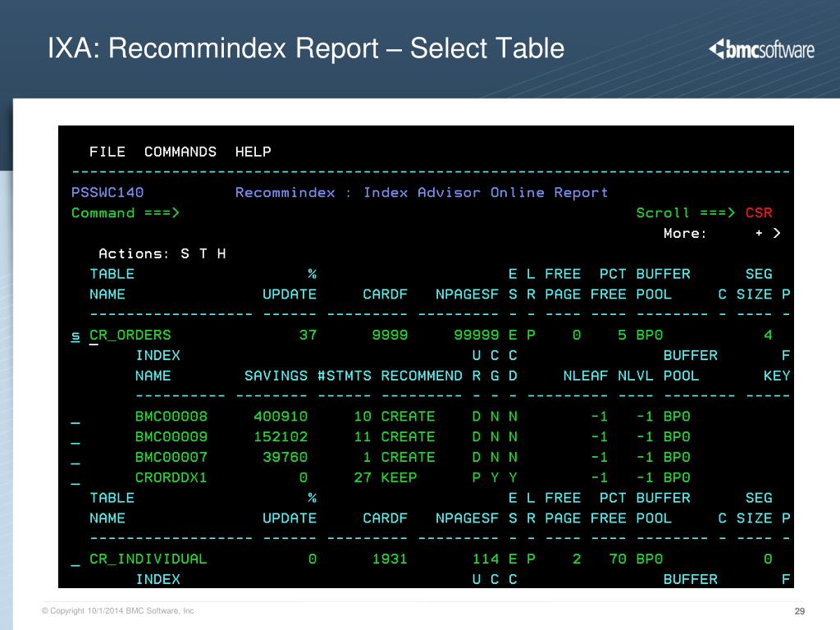Click the Actions: S T H legend

(162, 253)
